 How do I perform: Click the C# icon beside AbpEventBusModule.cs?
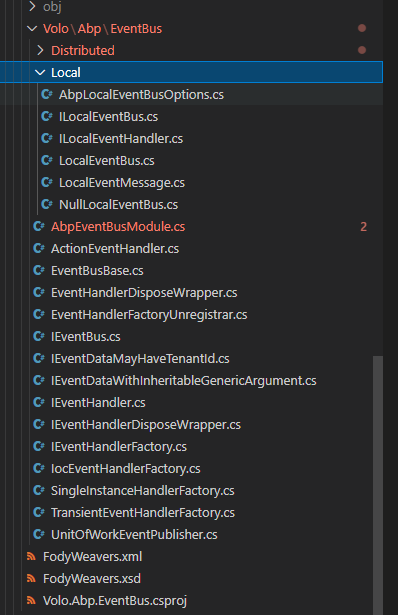39,226
